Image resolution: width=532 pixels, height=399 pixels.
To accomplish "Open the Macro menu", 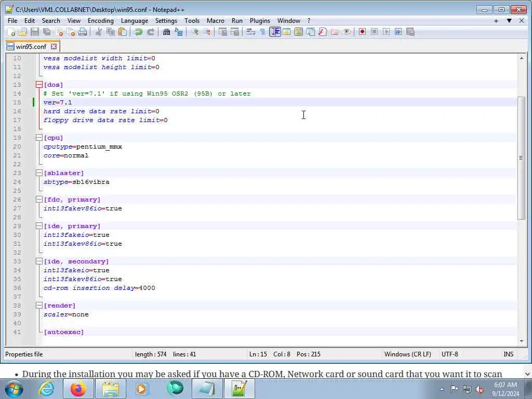I will (x=216, y=21).
